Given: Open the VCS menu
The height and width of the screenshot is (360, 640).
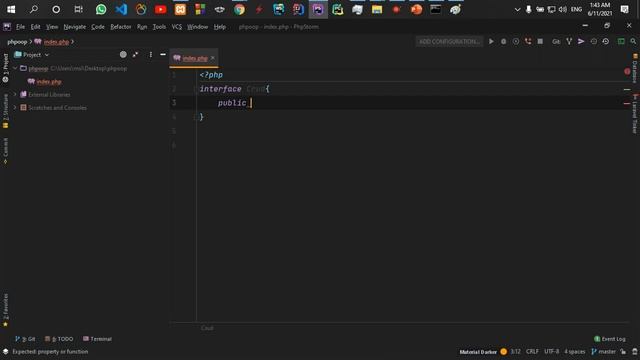Looking at the screenshot, I should click(x=176, y=27).
